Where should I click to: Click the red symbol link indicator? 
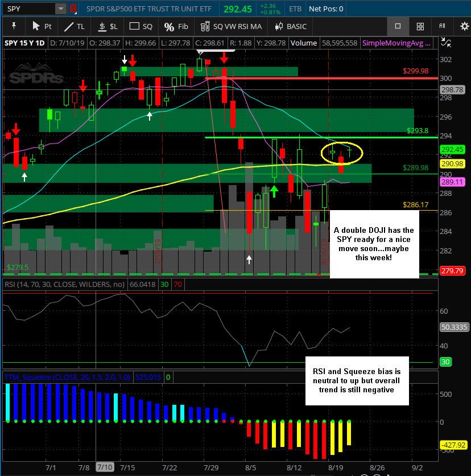pos(73,9)
